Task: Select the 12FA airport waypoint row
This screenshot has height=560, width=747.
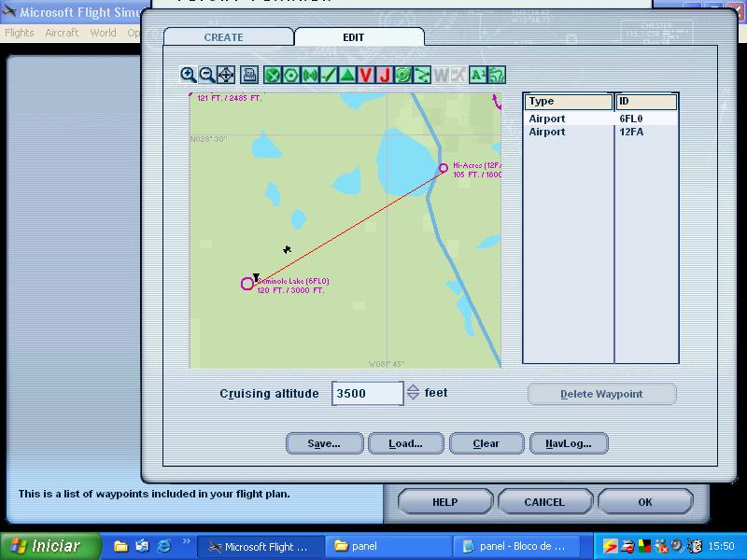Action: [x=599, y=132]
